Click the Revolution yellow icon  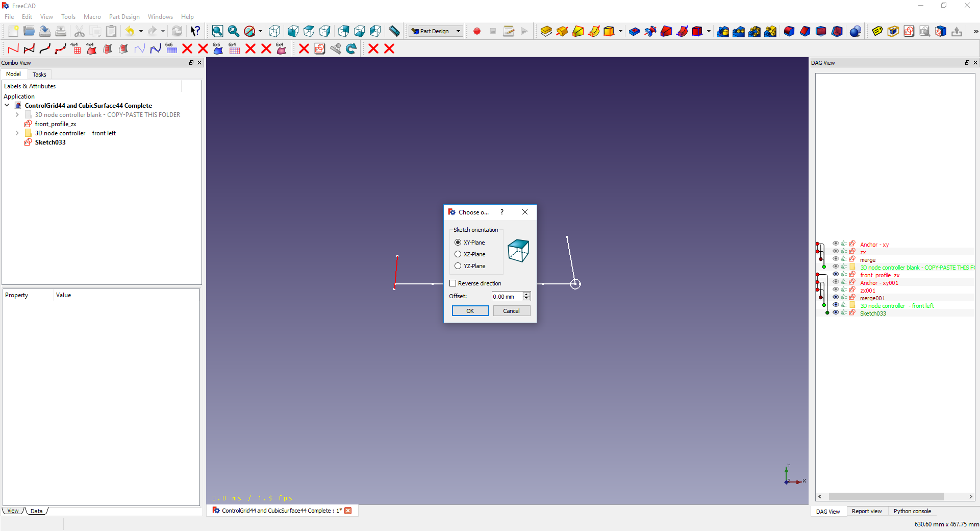[562, 31]
